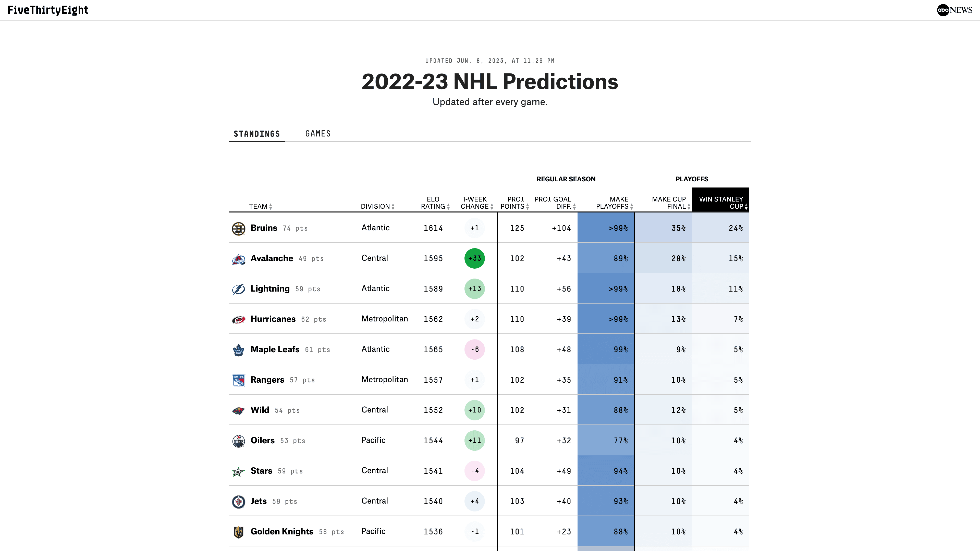Switch to the Games tab
Image resolution: width=980 pixels, height=551 pixels.
point(318,134)
